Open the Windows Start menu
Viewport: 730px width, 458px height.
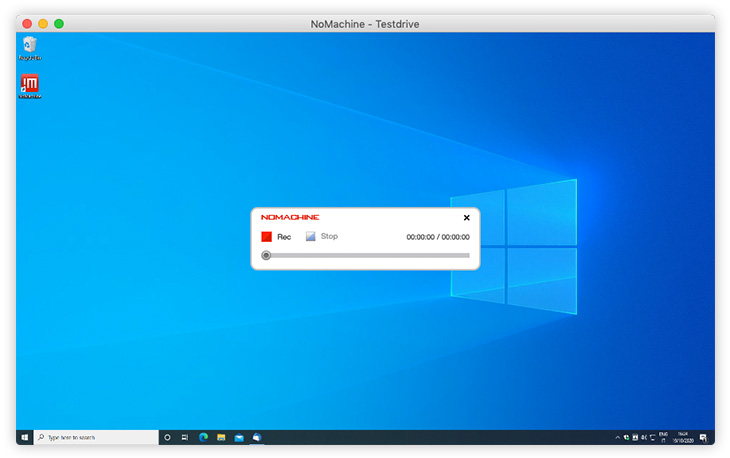pos(24,437)
